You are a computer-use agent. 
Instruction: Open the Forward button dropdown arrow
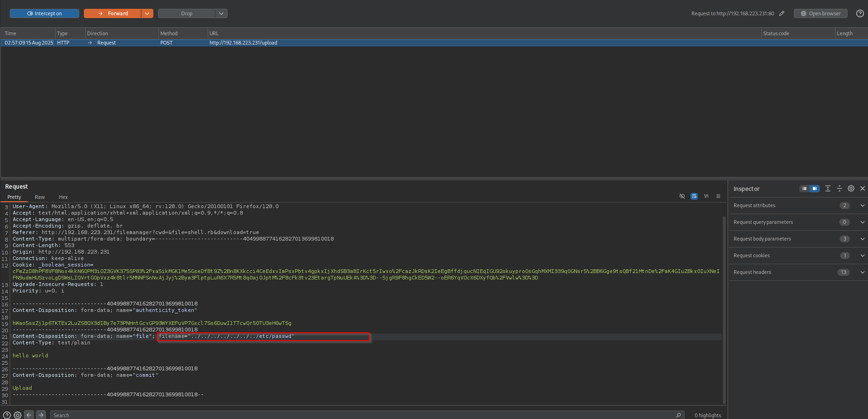point(147,13)
